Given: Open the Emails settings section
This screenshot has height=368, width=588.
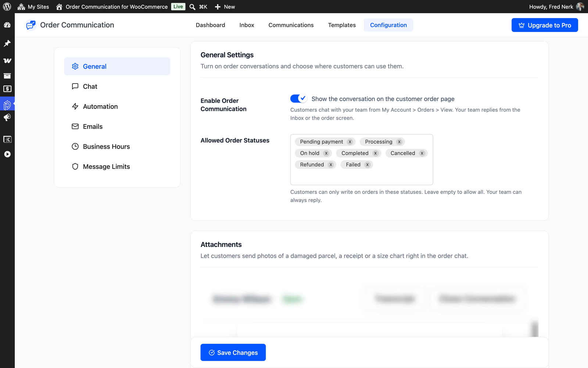Looking at the screenshot, I should 117,127.
